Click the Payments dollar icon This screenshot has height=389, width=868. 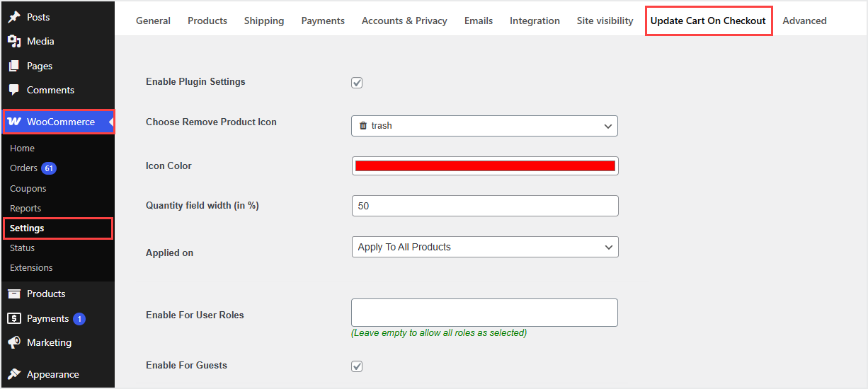[x=14, y=318]
